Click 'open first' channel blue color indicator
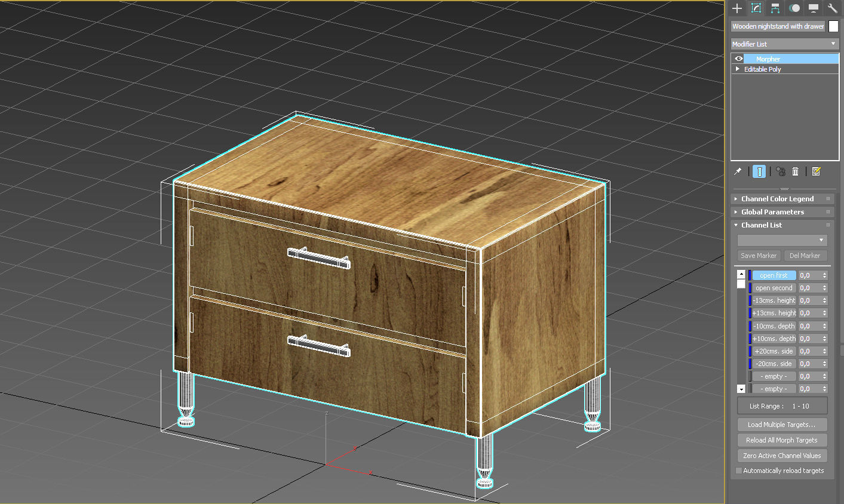844x504 pixels. [750, 275]
